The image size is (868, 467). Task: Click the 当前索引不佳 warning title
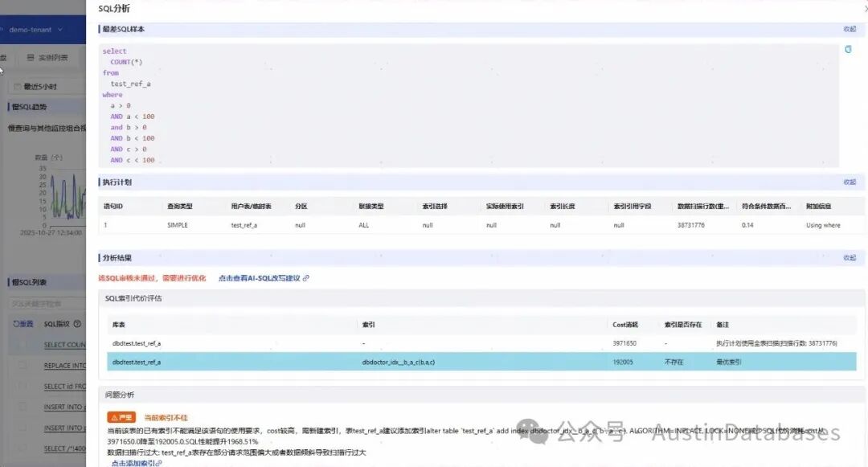[166, 418]
